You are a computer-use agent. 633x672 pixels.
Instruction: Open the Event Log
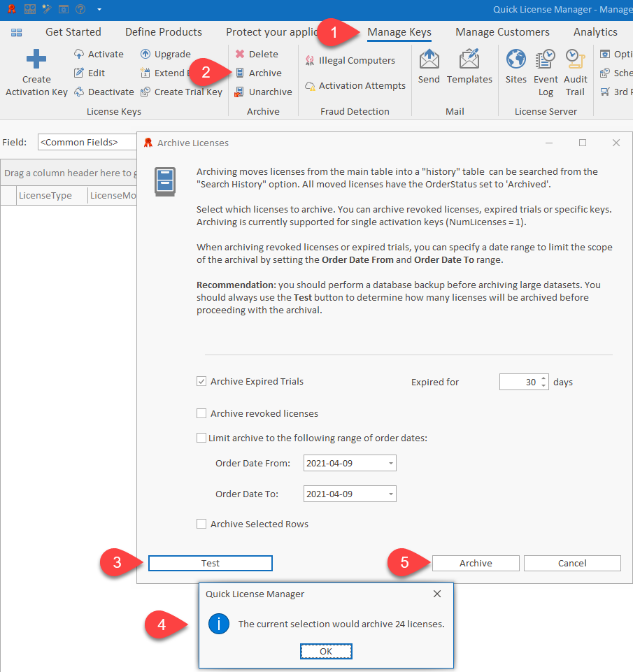point(546,73)
